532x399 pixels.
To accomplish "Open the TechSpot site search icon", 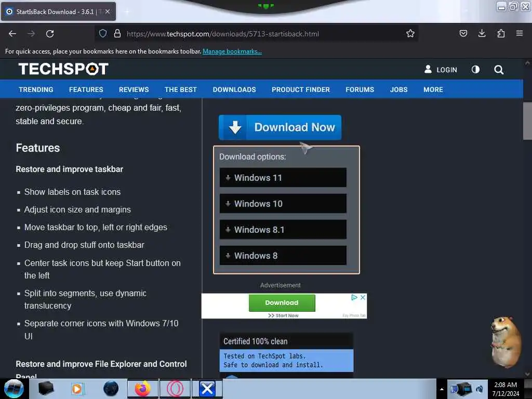I will coord(498,70).
